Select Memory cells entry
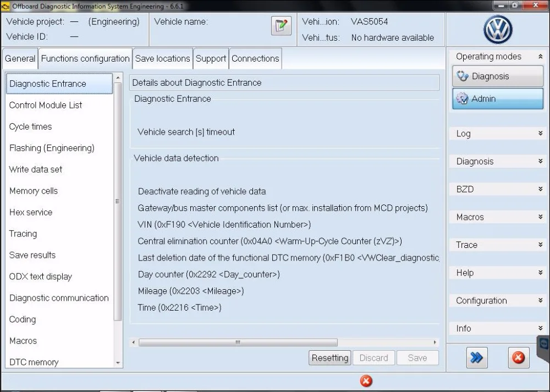Image resolution: width=550 pixels, height=392 pixels. (x=59, y=191)
